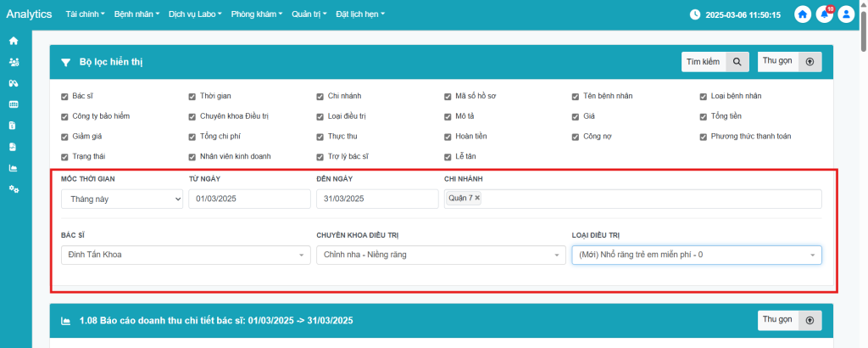Click the Tìm kiếm search button
The height and width of the screenshot is (348, 868).
pos(715,62)
